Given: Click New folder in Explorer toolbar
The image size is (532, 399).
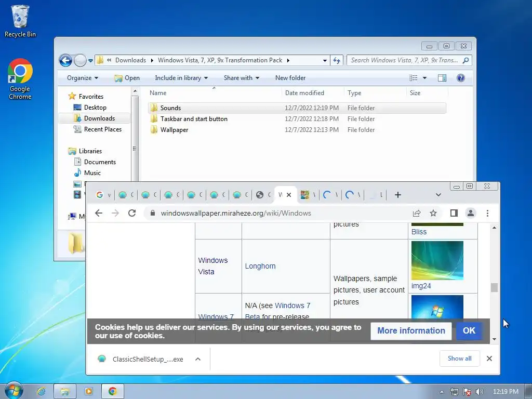Looking at the screenshot, I should tap(290, 78).
